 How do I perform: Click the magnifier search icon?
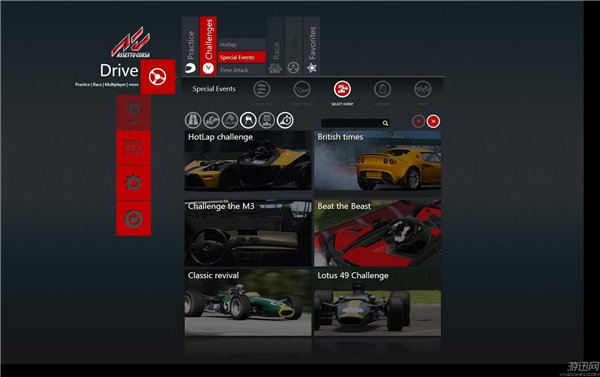[385, 123]
